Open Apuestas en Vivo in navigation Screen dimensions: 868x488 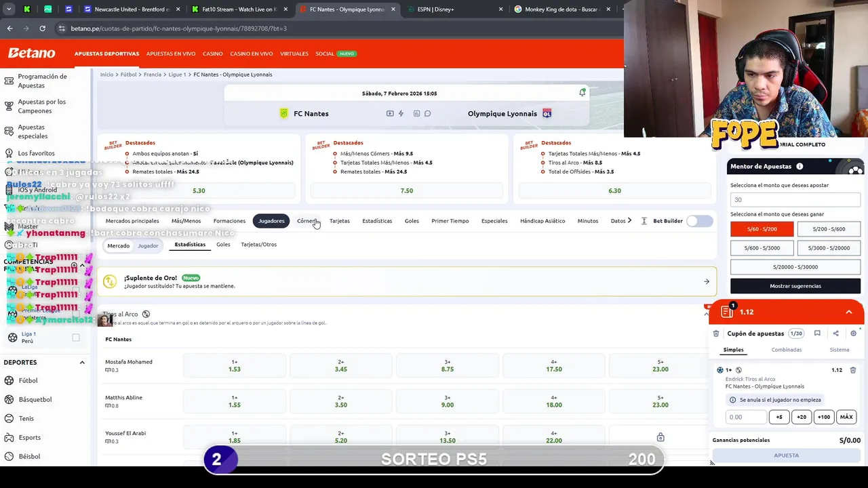171,54
